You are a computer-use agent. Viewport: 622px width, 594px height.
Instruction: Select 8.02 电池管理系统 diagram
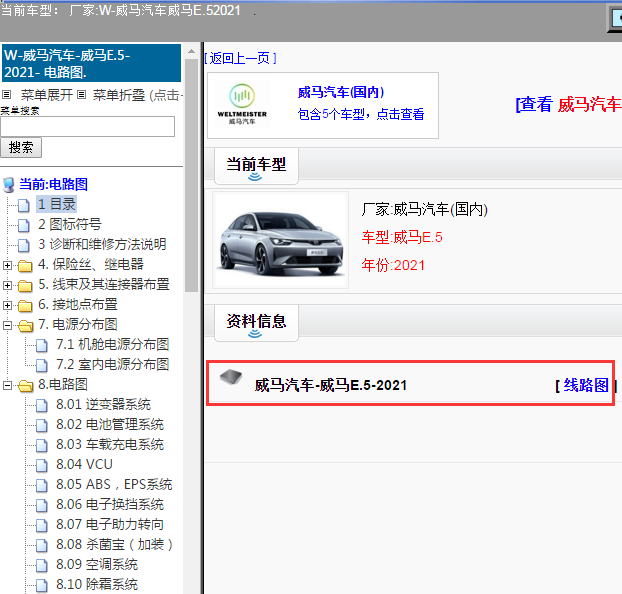point(110,424)
